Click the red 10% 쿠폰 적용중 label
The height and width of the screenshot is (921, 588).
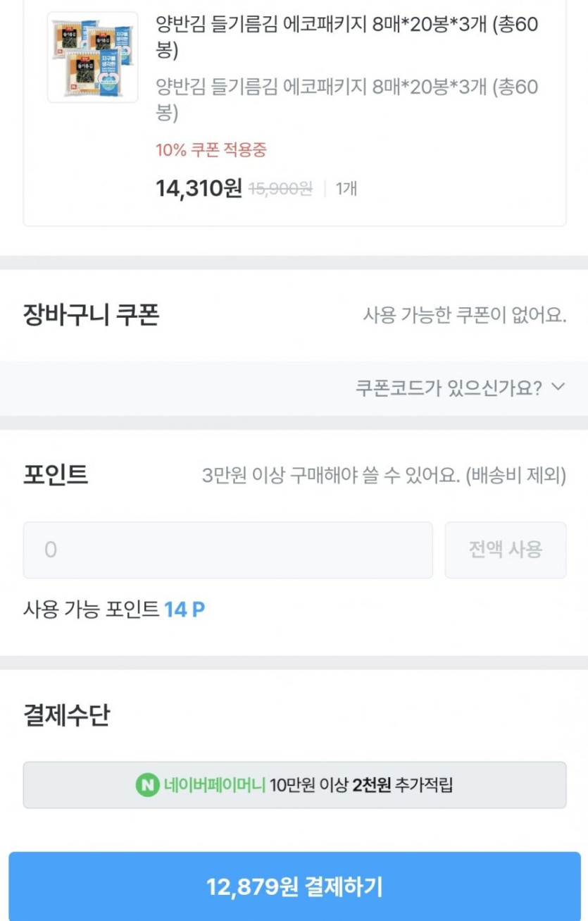[x=211, y=150]
